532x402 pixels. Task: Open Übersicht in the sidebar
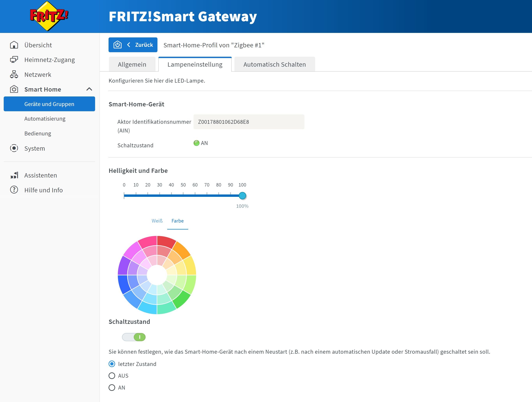(38, 45)
